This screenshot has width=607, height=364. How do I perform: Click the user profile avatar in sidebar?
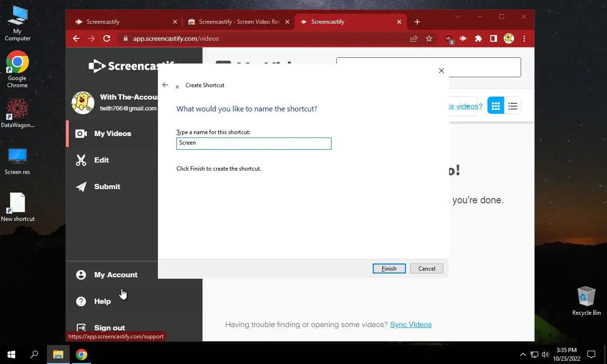pyautogui.click(x=83, y=103)
